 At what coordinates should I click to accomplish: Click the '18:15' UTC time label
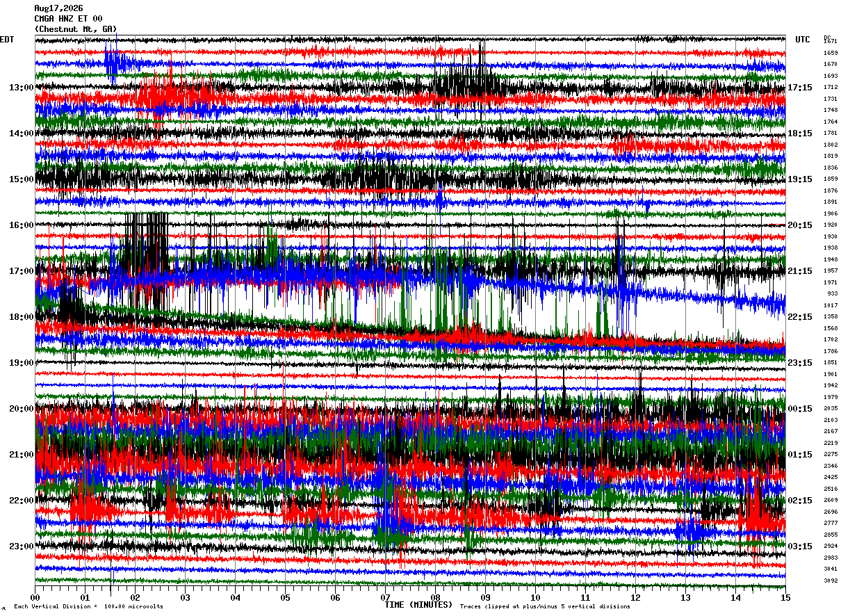pos(800,133)
